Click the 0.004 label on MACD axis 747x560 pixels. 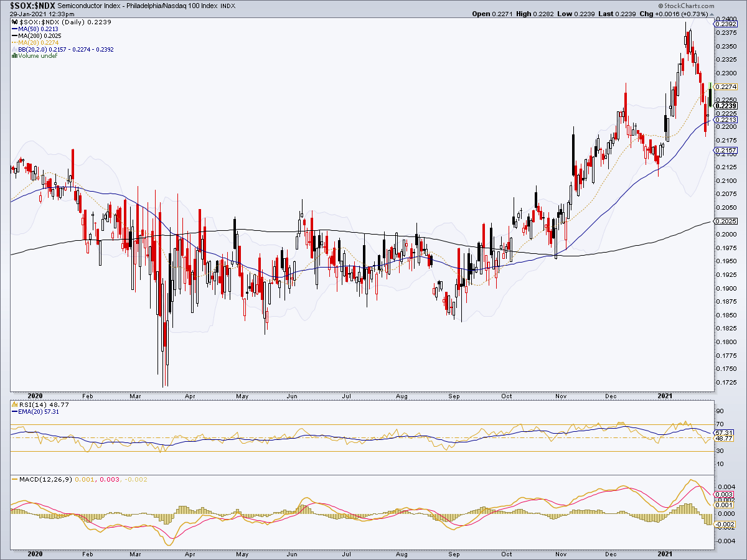(725, 487)
